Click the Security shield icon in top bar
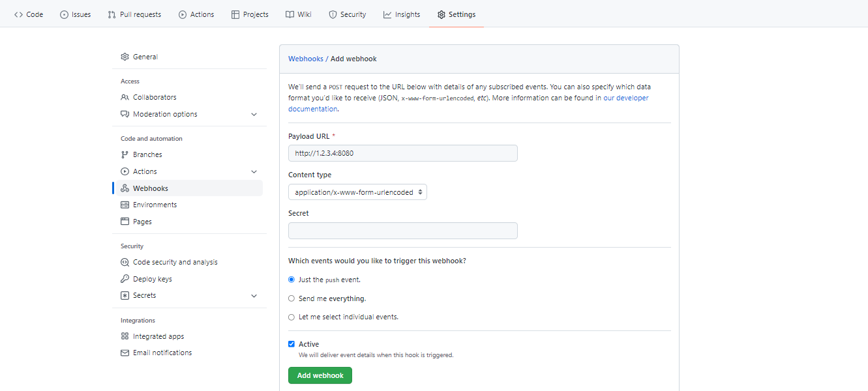 click(333, 14)
